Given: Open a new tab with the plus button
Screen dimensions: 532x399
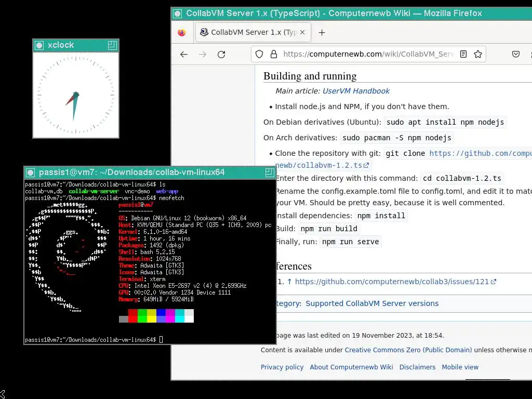Looking at the screenshot, I should 322,32.
